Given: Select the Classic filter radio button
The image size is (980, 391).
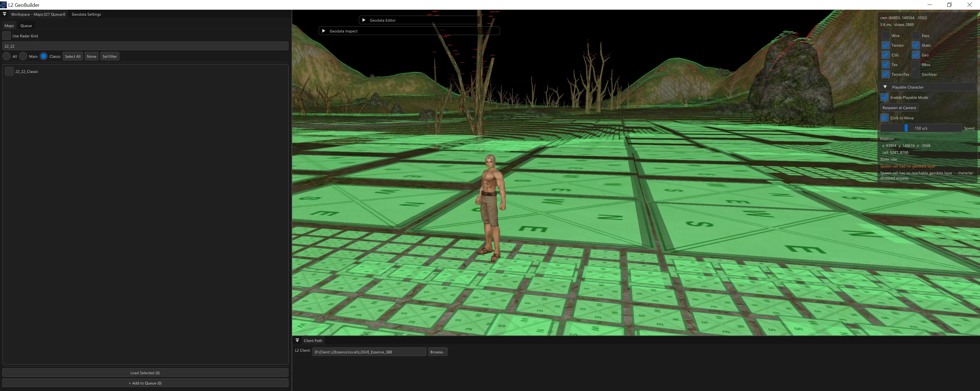Looking at the screenshot, I should pyautogui.click(x=44, y=56).
